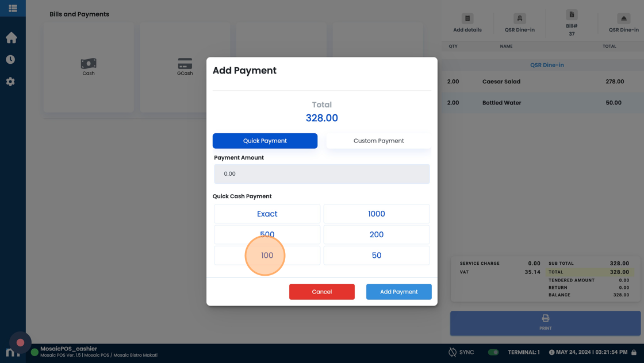
Task: Select the GCash payment method tile
Action: tap(185, 67)
